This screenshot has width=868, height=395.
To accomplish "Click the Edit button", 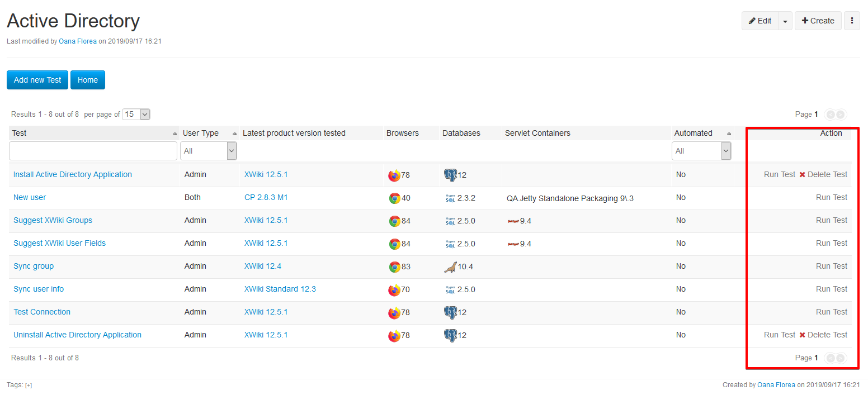I will pos(760,21).
